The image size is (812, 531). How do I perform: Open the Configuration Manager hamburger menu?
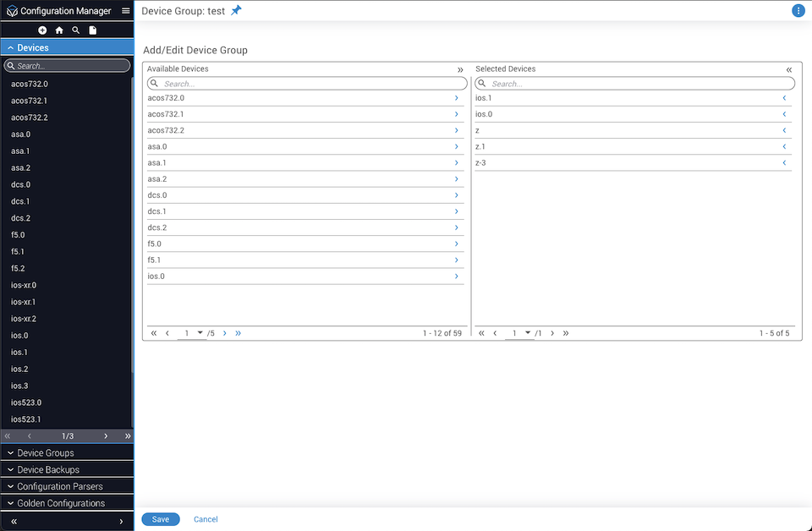click(x=125, y=10)
